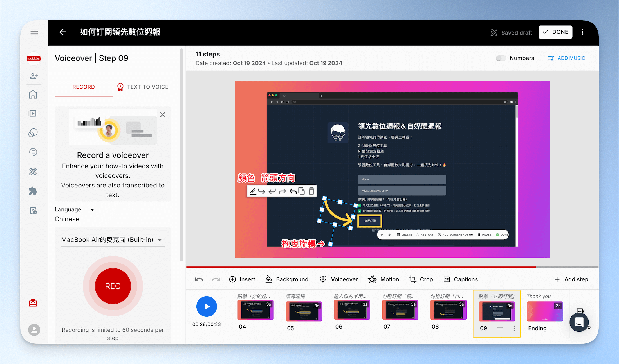Open the three-dot options menu
The height and width of the screenshot is (364, 619).
click(x=582, y=32)
